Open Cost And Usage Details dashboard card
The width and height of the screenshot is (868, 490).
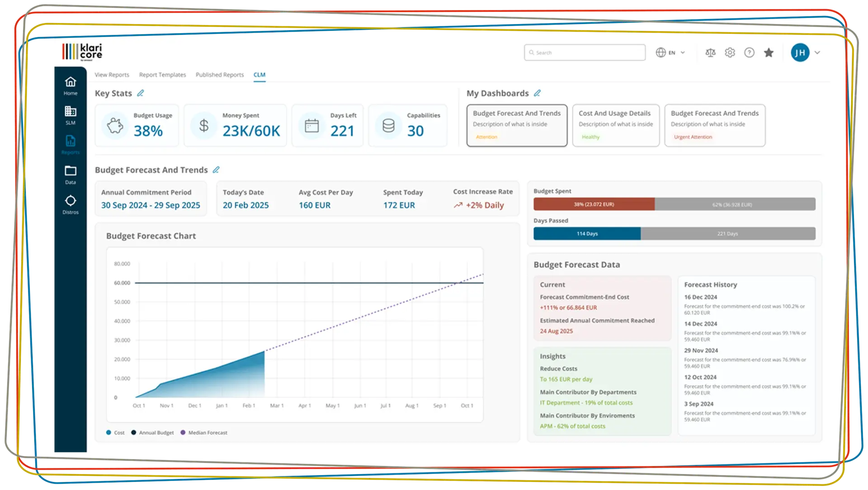(x=616, y=125)
